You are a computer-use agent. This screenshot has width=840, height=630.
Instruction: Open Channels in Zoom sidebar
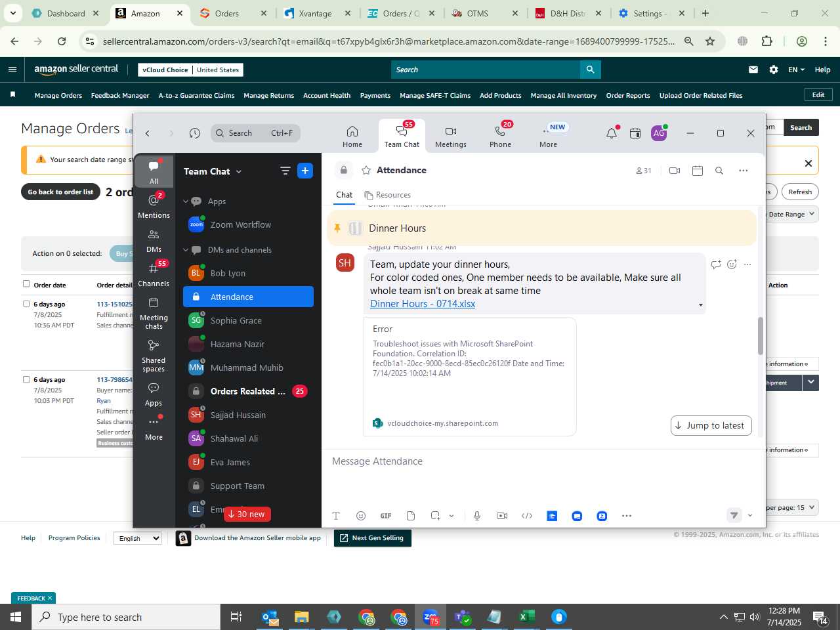tap(154, 274)
